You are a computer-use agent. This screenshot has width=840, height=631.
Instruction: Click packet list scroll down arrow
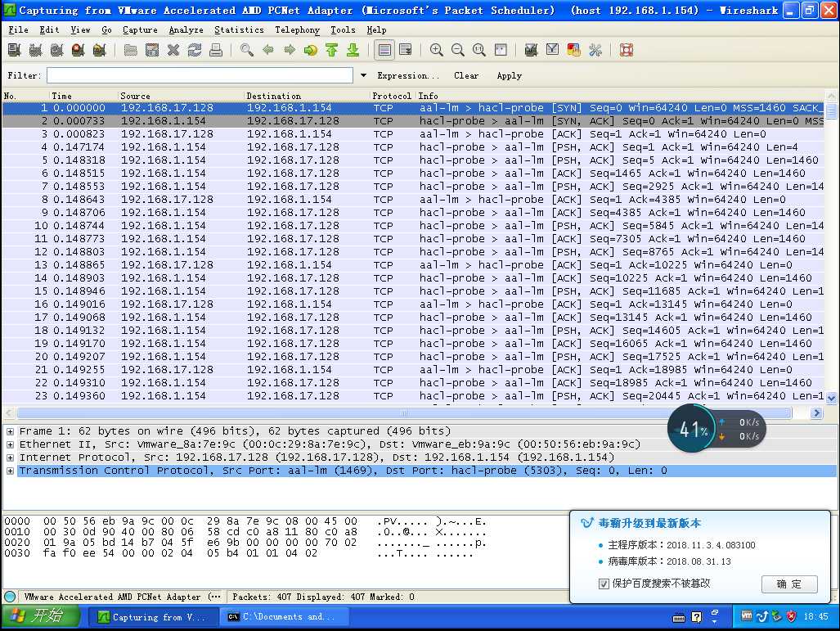coord(831,398)
